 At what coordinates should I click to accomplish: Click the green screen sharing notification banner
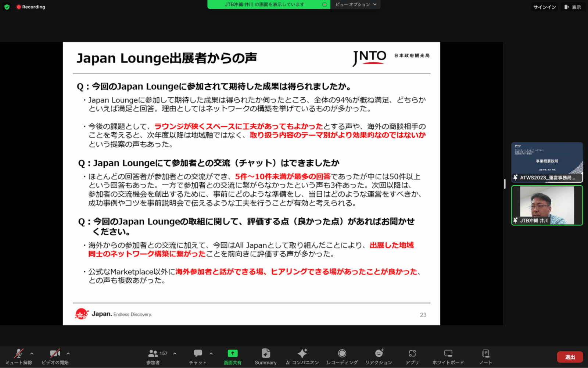pyautogui.click(x=269, y=4)
